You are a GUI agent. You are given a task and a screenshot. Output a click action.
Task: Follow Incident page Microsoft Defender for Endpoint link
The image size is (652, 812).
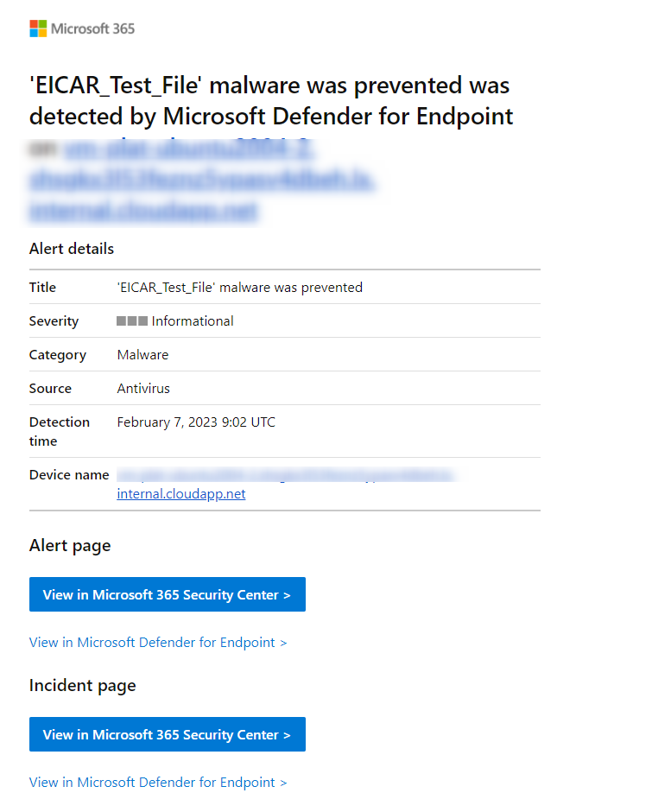click(158, 782)
